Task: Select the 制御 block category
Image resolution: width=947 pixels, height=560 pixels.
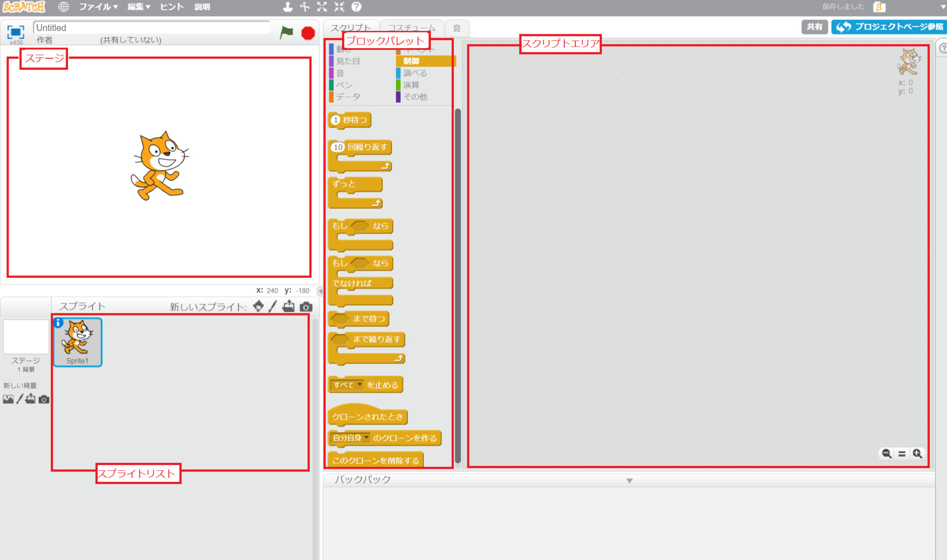Action: pos(425,61)
